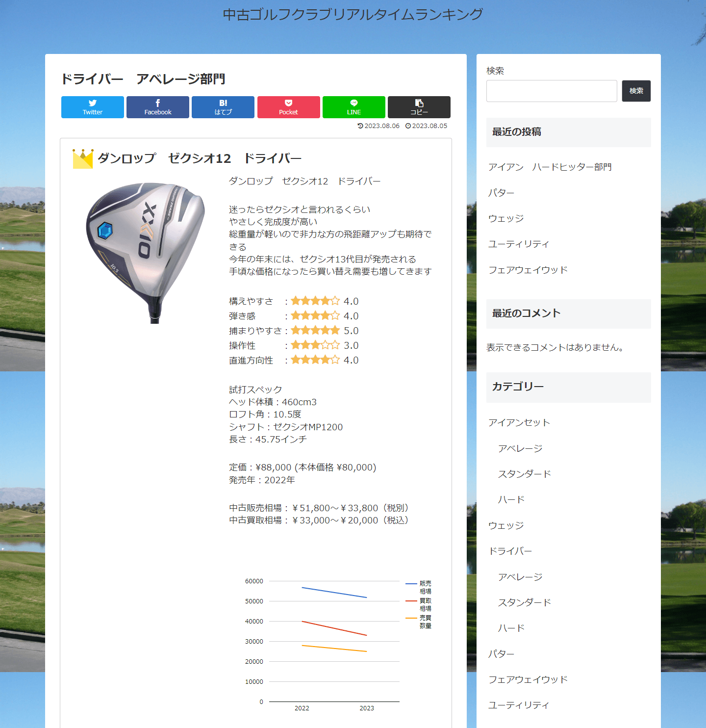706x728 pixels.
Task: Open the アイアン ハードヒッター部門 recent post
Action: coord(549,167)
